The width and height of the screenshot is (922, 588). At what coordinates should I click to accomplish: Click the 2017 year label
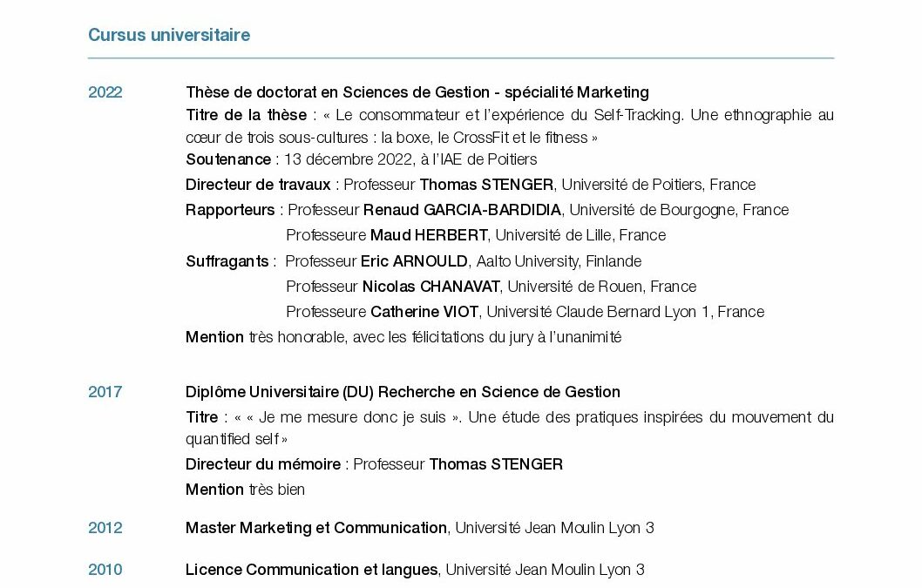click(105, 392)
